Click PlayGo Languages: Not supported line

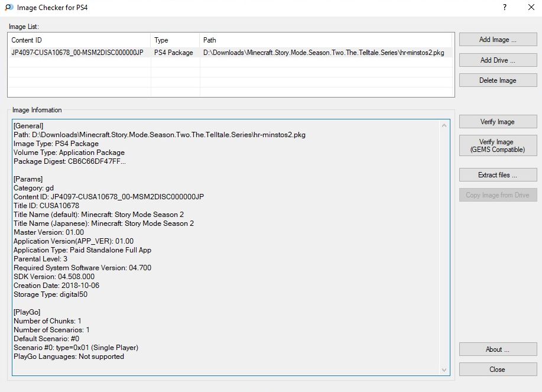coord(69,357)
